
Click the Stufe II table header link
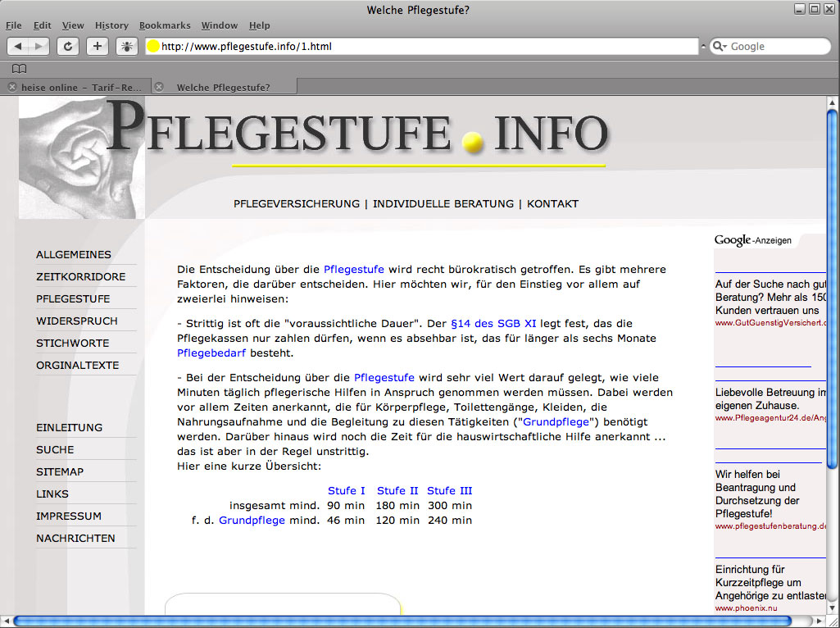click(x=397, y=491)
